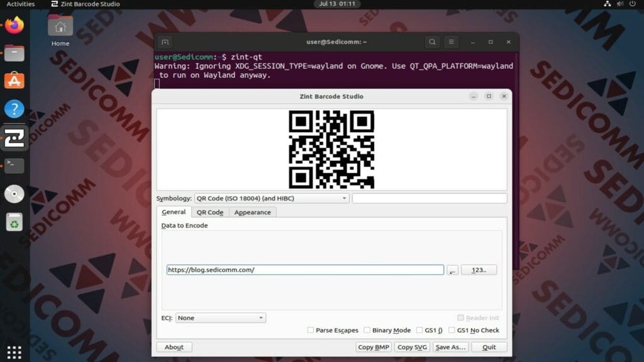Click Copy BMP button
Viewport: 644px width, 362px height.
tap(374, 347)
